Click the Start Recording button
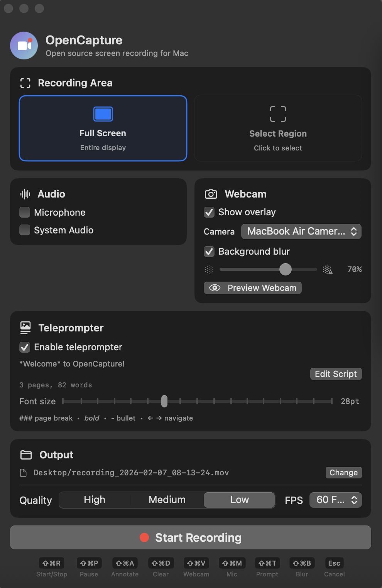This screenshot has width=382, height=588. click(x=191, y=537)
